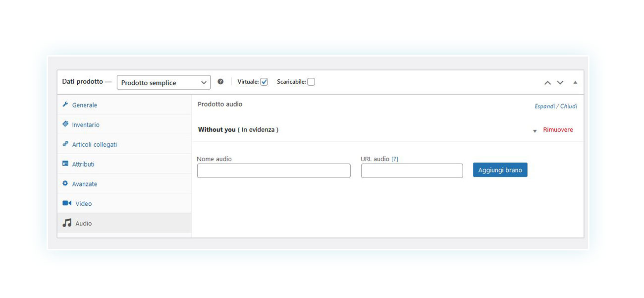The image size is (644, 298).
Task: Toggle the Dati prodotto panel triangle
Action: (575, 82)
